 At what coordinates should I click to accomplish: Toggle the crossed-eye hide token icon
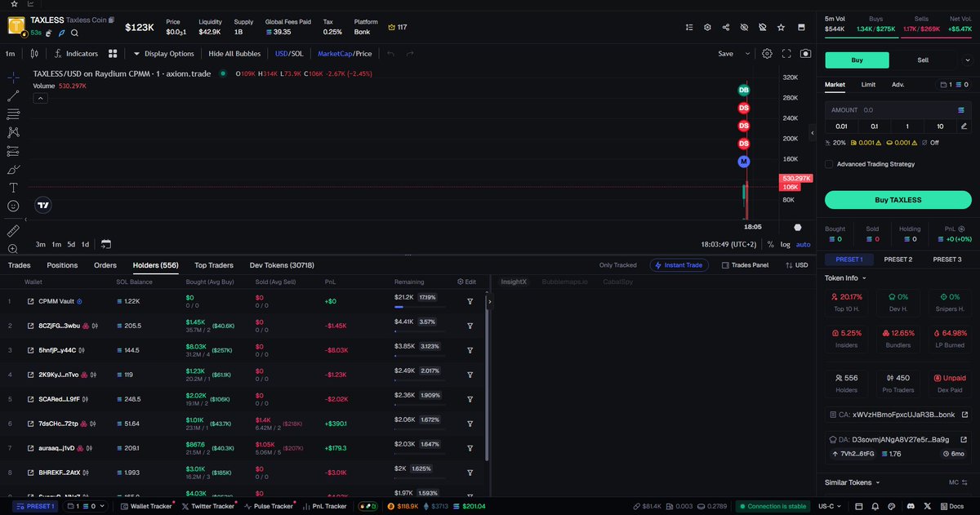[x=744, y=27]
